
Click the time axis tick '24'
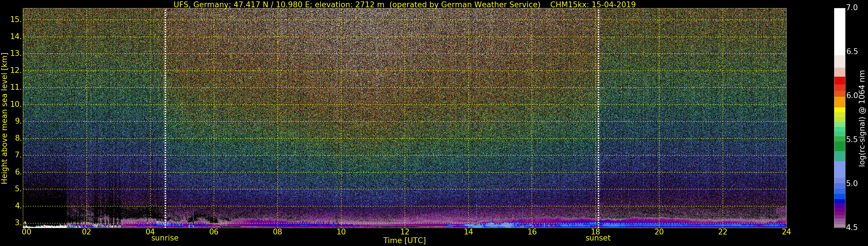[x=786, y=232]
